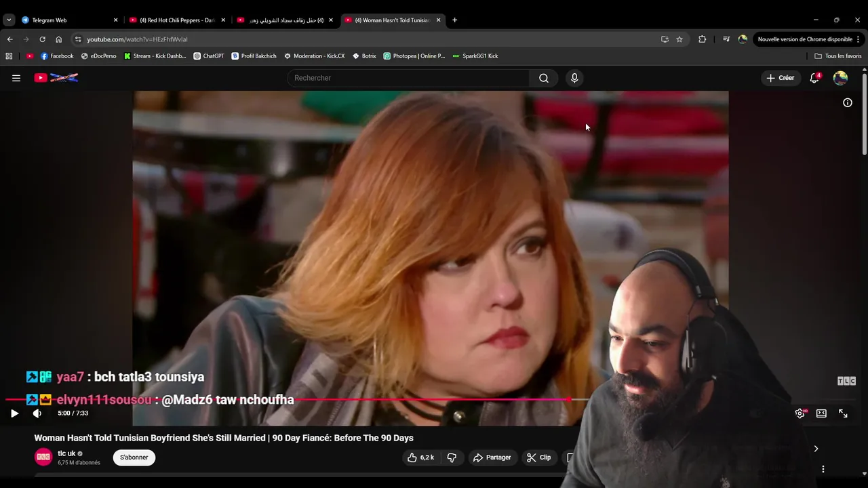868x488 pixels.
Task: Open the Botrix bookmark
Action: coord(364,56)
